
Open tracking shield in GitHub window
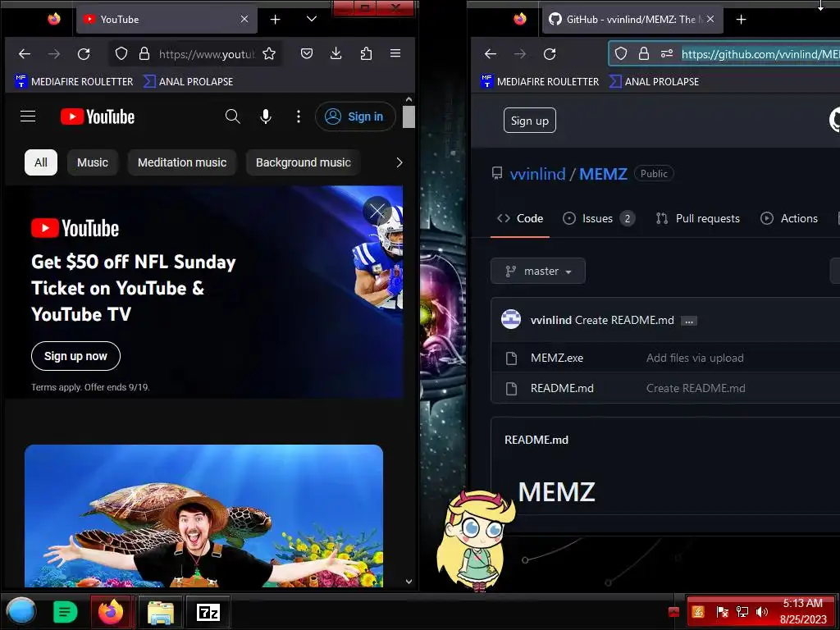coord(620,53)
